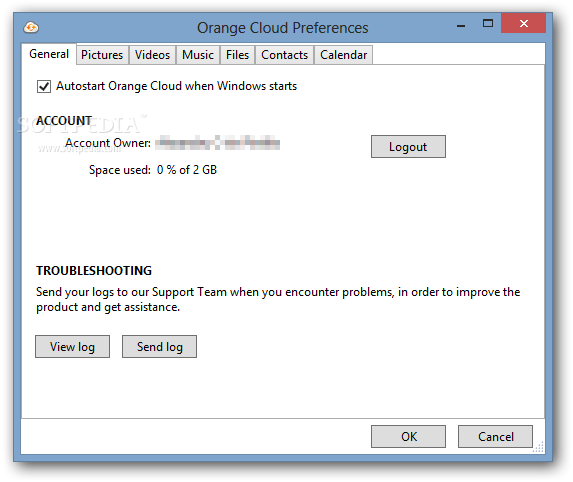Select the Files tab
This screenshot has width=573, height=482.
pos(237,55)
